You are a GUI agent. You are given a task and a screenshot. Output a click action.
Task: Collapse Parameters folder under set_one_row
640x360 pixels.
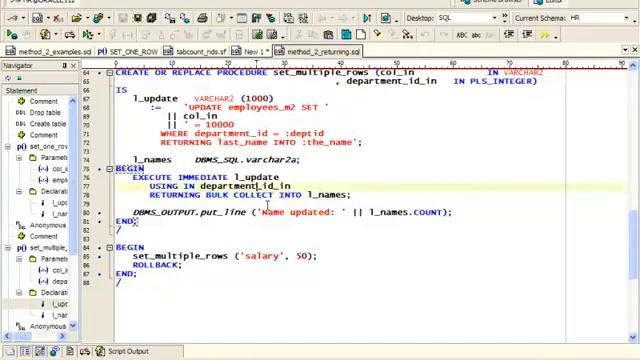click(x=19, y=158)
